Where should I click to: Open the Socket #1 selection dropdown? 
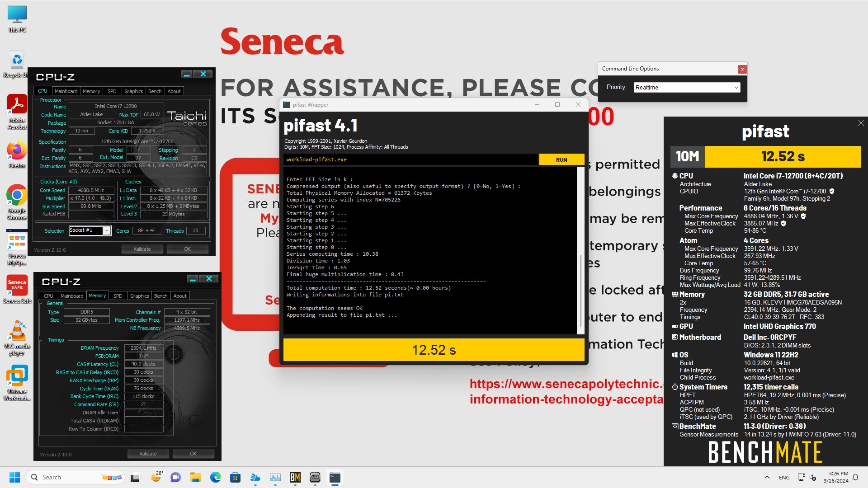click(90, 230)
